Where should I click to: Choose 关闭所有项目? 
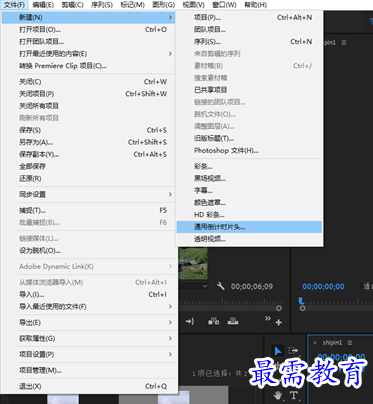(88, 106)
